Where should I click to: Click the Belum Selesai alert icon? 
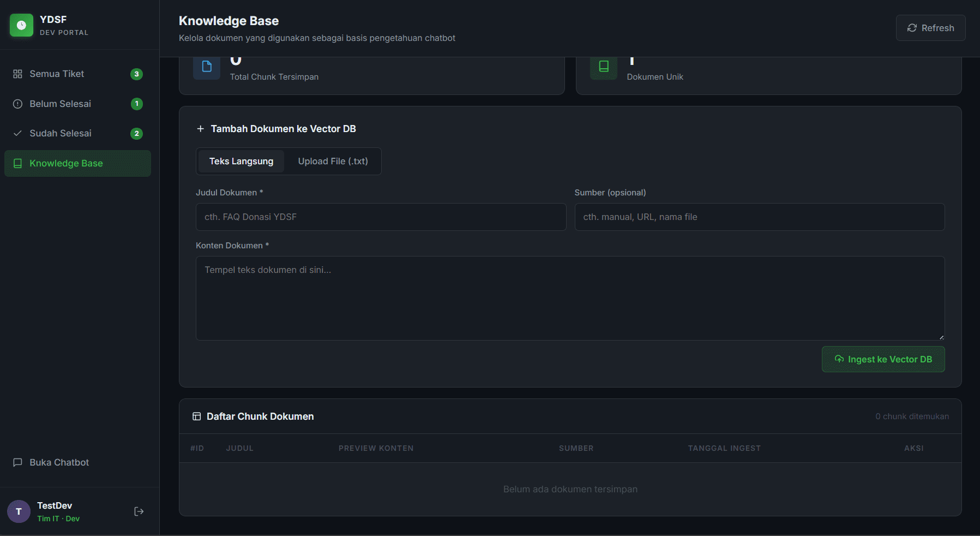tap(17, 104)
